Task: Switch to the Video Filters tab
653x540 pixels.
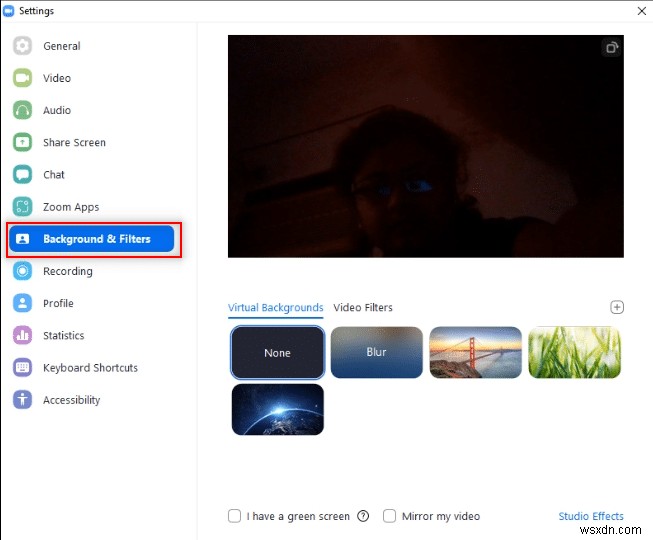Action: [363, 308]
